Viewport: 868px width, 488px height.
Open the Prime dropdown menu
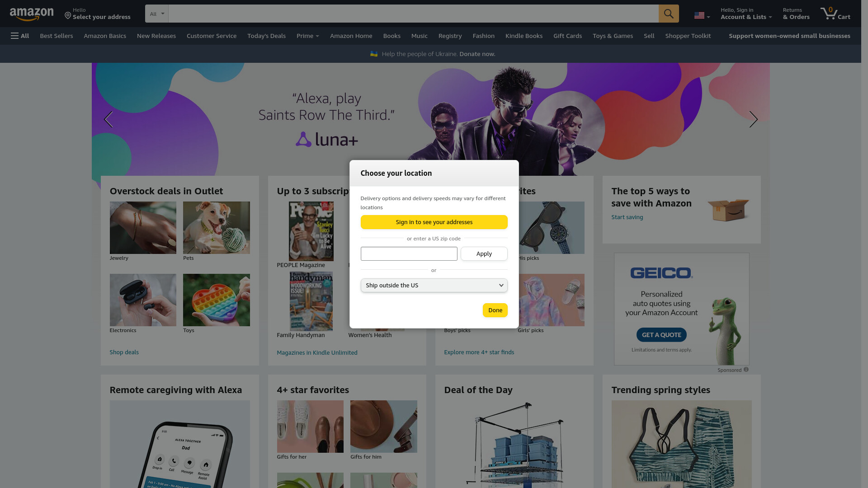308,36
